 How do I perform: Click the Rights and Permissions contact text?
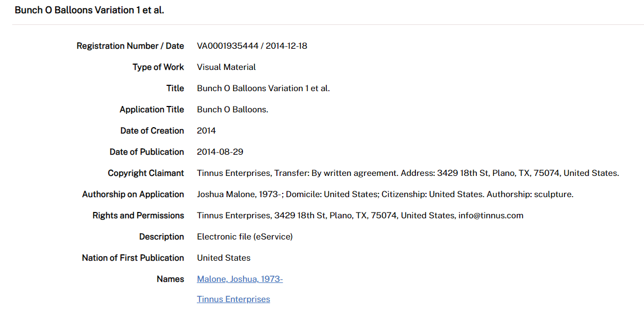tap(360, 216)
